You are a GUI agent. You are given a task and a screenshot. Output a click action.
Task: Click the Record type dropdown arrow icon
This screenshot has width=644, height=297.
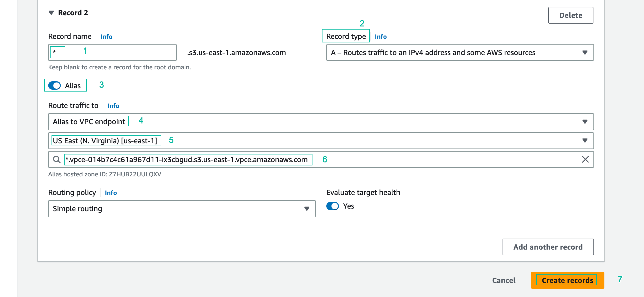pos(585,52)
